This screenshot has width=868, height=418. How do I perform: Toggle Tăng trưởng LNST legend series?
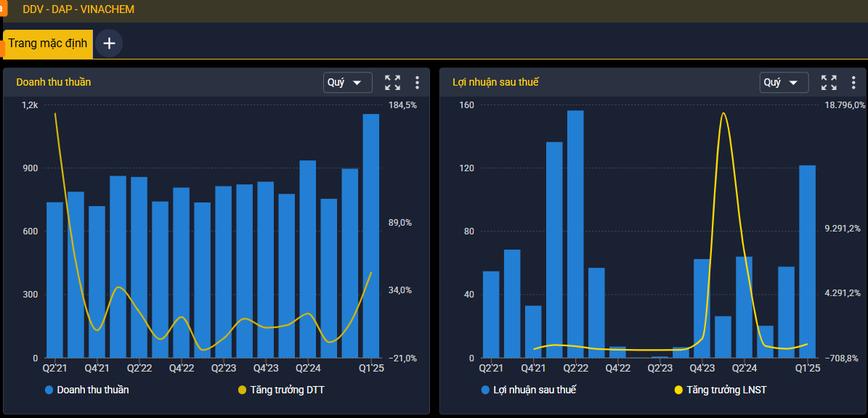[x=721, y=390]
